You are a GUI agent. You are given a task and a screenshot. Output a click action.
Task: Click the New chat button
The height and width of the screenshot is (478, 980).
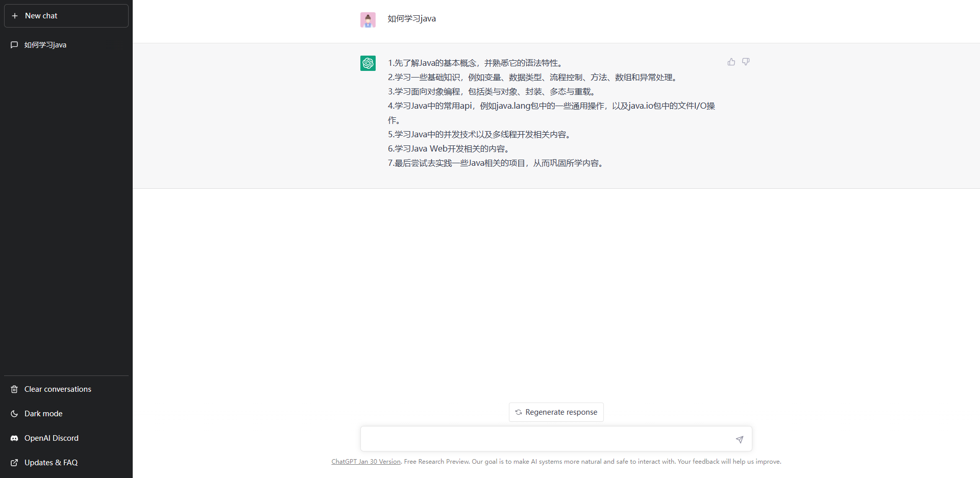(x=66, y=16)
